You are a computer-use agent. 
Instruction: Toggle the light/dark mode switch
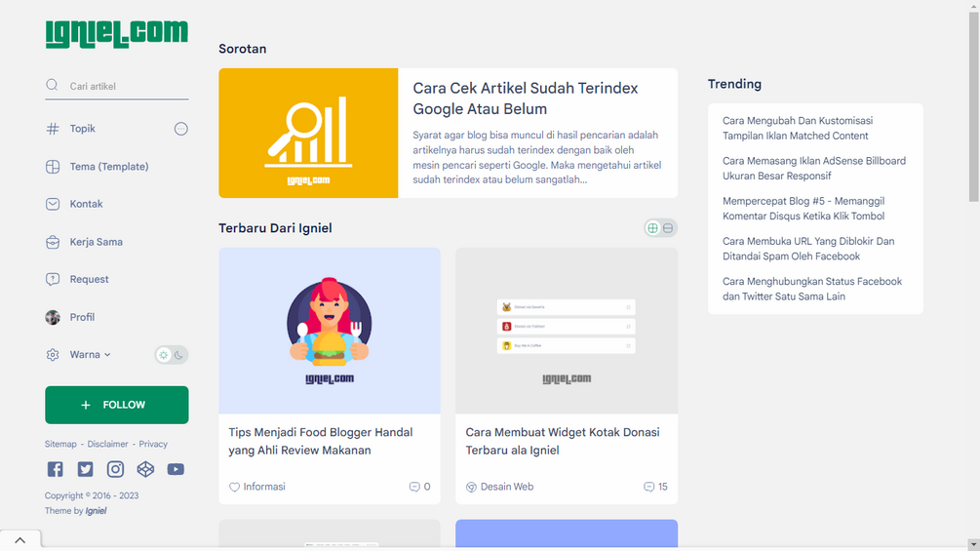tap(172, 355)
